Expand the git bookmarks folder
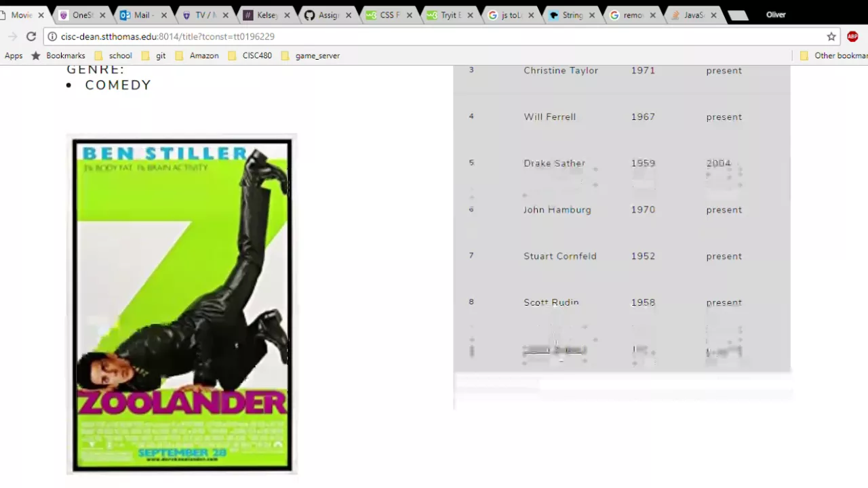The image size is (868, 488). click(153, 56)
